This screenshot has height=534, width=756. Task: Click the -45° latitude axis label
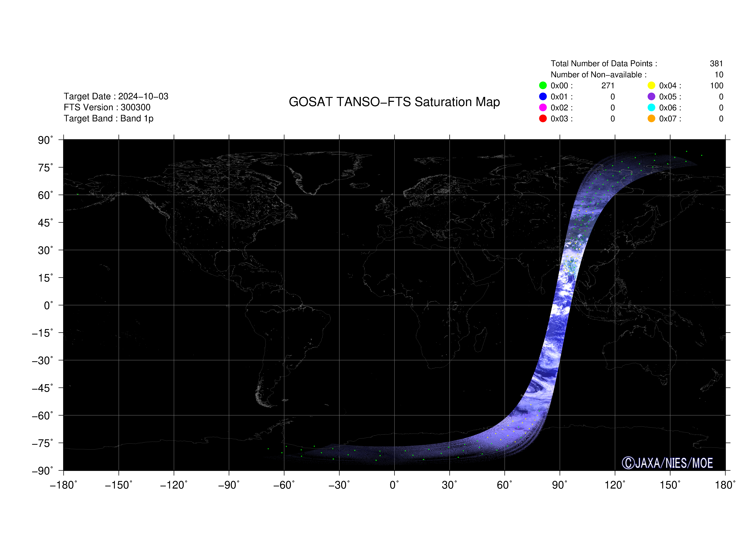click(42, 388)
